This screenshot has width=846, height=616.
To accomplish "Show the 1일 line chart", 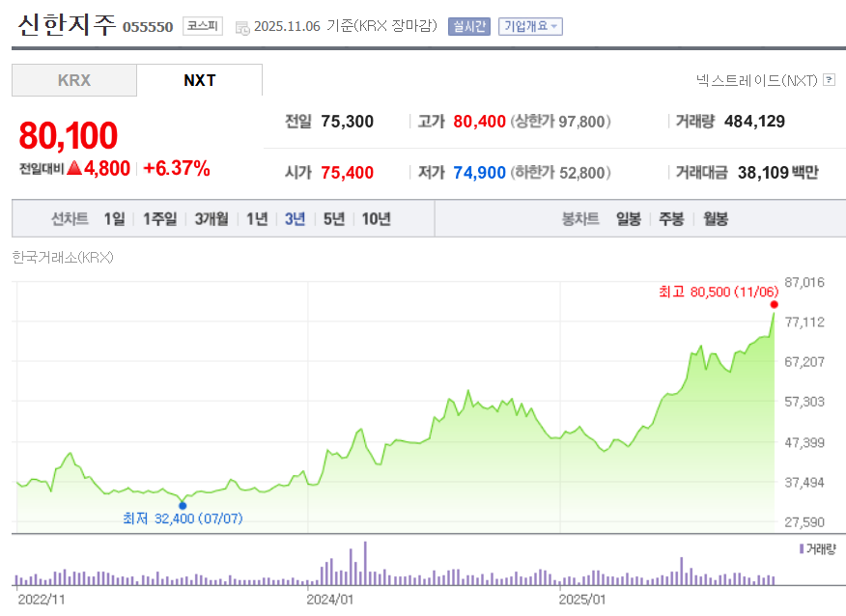I will (x=114, y=218).
